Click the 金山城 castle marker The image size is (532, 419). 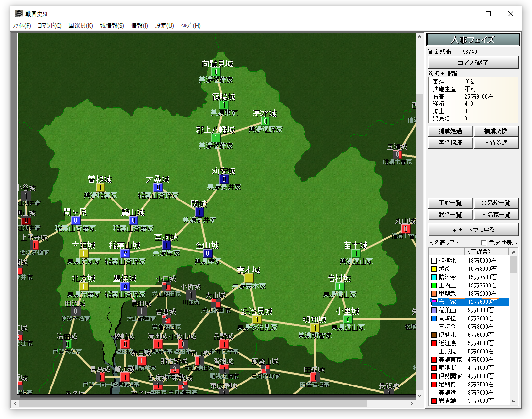(208, 253)
